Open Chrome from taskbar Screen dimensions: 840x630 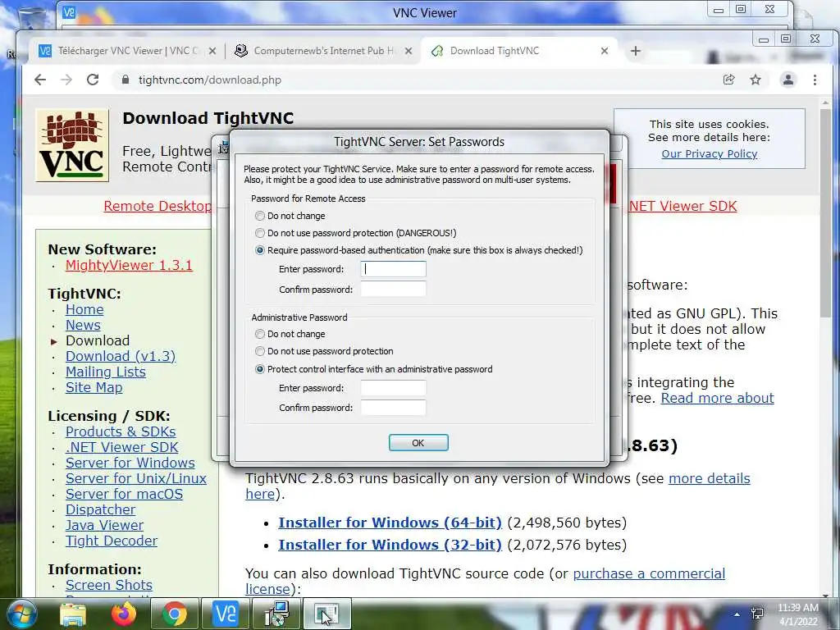[x=174, y=614]
